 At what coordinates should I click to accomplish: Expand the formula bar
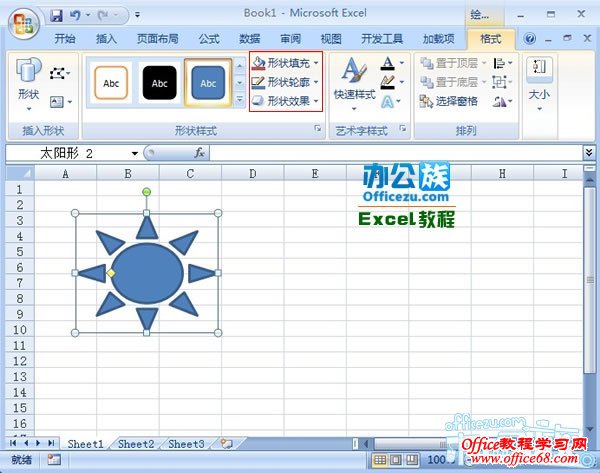coord(589,153)
